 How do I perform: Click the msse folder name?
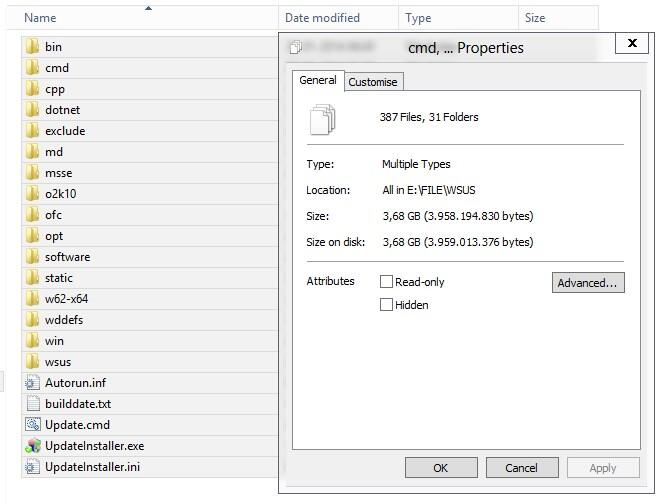(59, 173)
